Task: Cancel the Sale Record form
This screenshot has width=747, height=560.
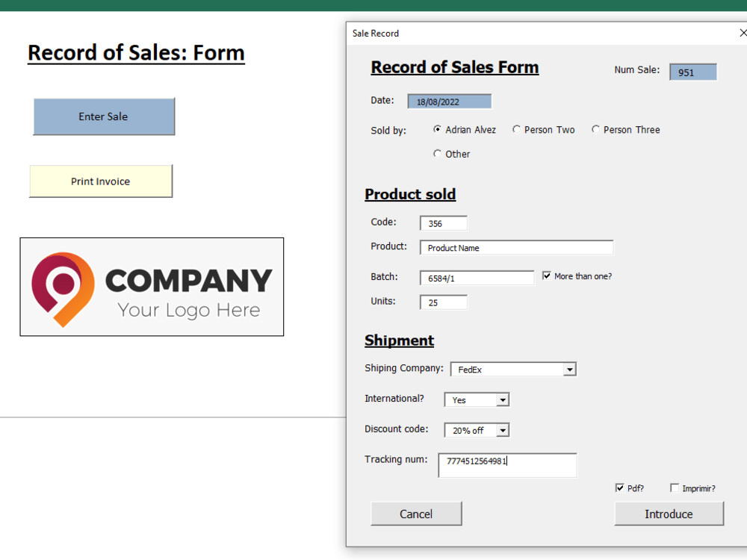Action: [416, 513]
